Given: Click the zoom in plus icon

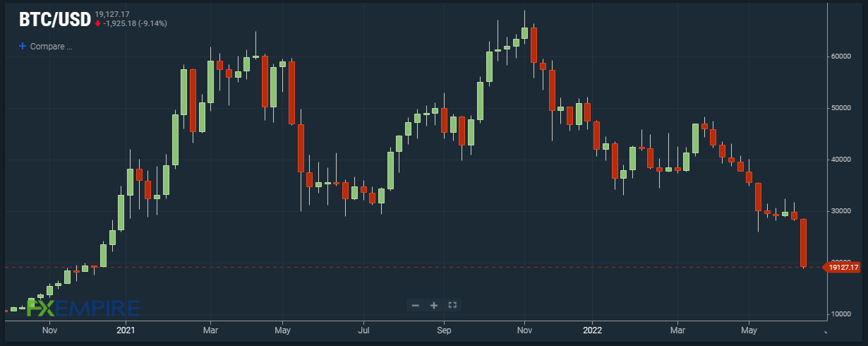Looking at the screenshot, I should (x=434, y=305).
